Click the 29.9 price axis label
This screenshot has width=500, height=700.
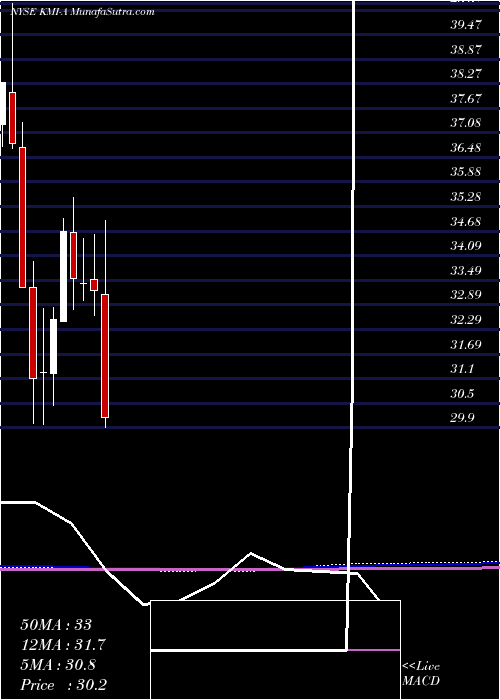point(462,418)
